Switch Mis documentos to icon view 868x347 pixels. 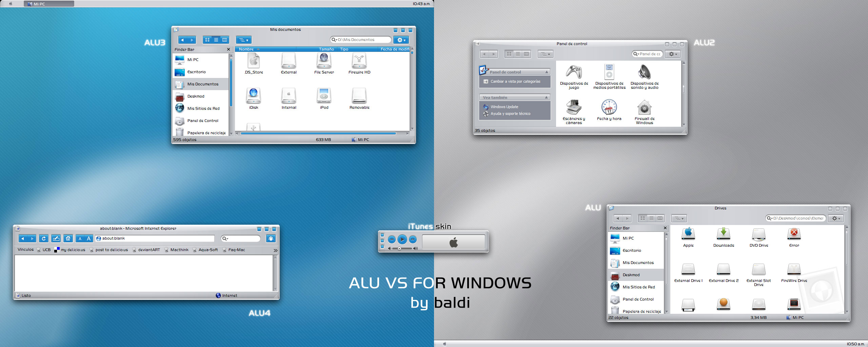[x=207, y=40]
